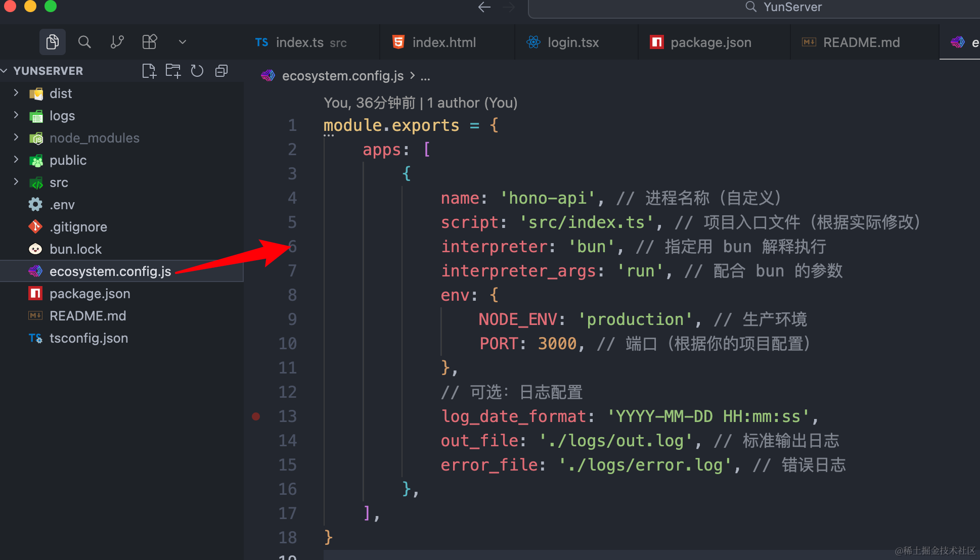Show additional views chevron dropdown
Viewport: 980px width, 560px height.
(183, 42)
